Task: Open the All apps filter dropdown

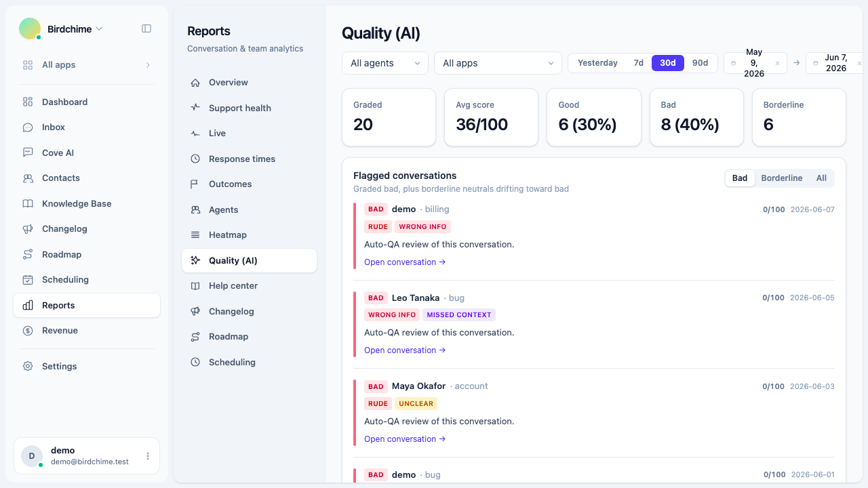Action: [x=498, y=63]
